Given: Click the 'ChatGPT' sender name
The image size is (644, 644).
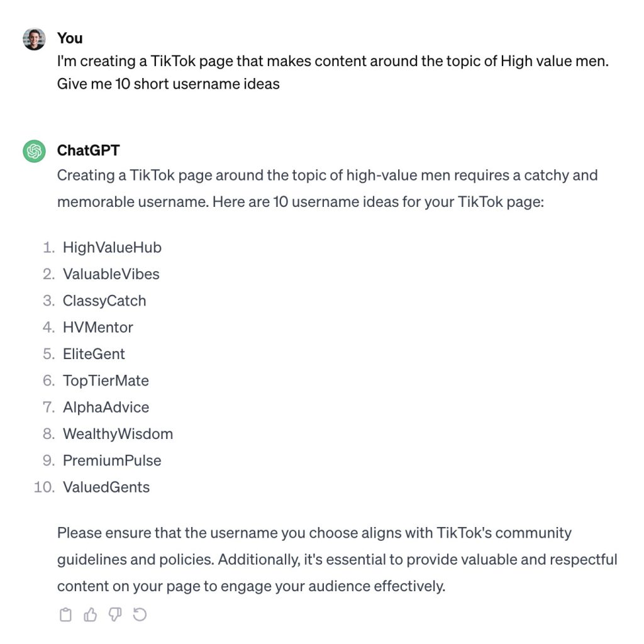Looking at the screenshot, I should tap(88, 150).
